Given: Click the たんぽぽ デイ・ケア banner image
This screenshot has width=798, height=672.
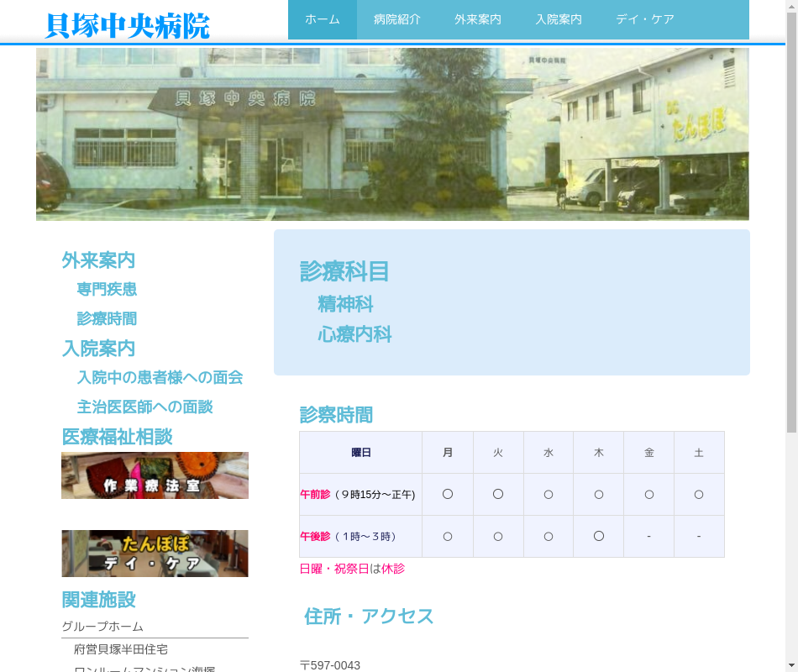Looking at the screenshot, I should pos(155,554).
